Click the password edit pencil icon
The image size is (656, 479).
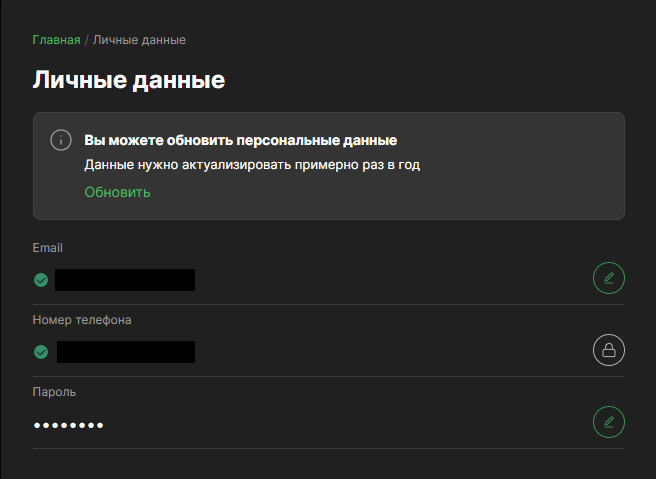click(x=608, y=421)
